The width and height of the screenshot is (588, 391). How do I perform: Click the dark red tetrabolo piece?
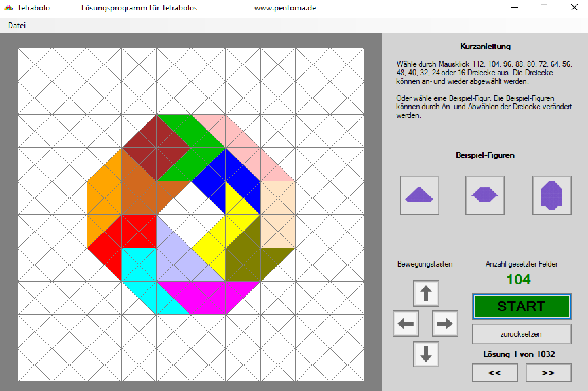pyautogui.click(x=157, y=148)
